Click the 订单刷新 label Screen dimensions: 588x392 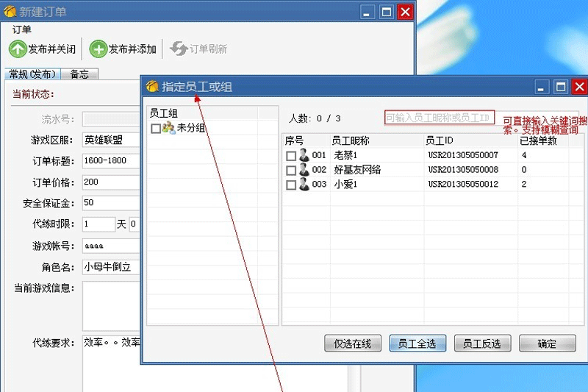click(x=208, y=49)
